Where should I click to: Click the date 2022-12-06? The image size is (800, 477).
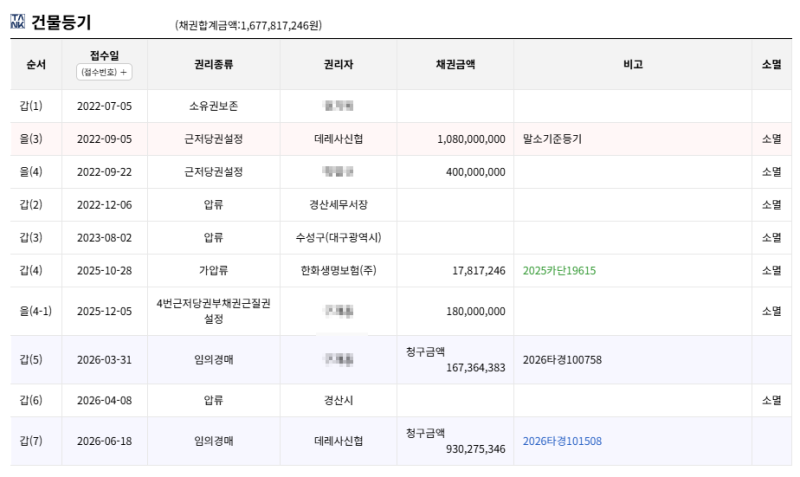click(104, 205)
